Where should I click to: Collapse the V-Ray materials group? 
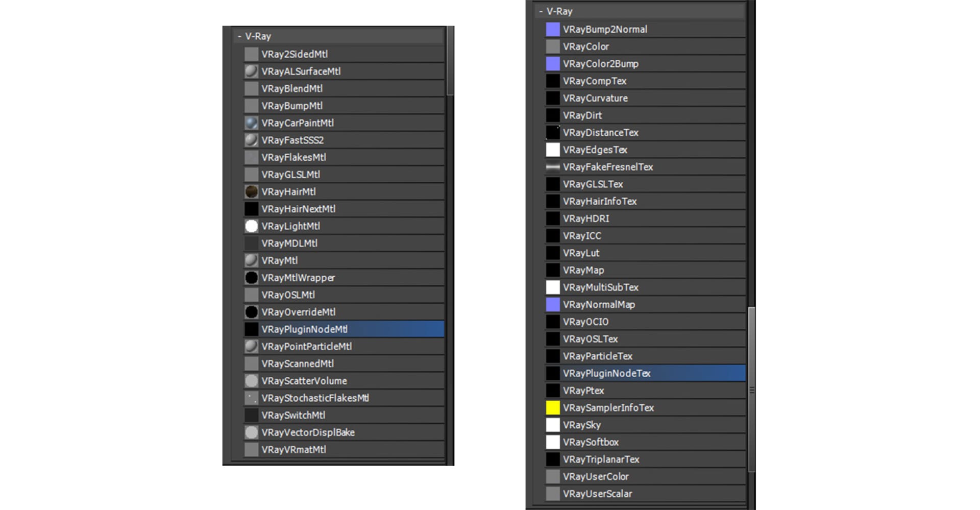point(239,36)
